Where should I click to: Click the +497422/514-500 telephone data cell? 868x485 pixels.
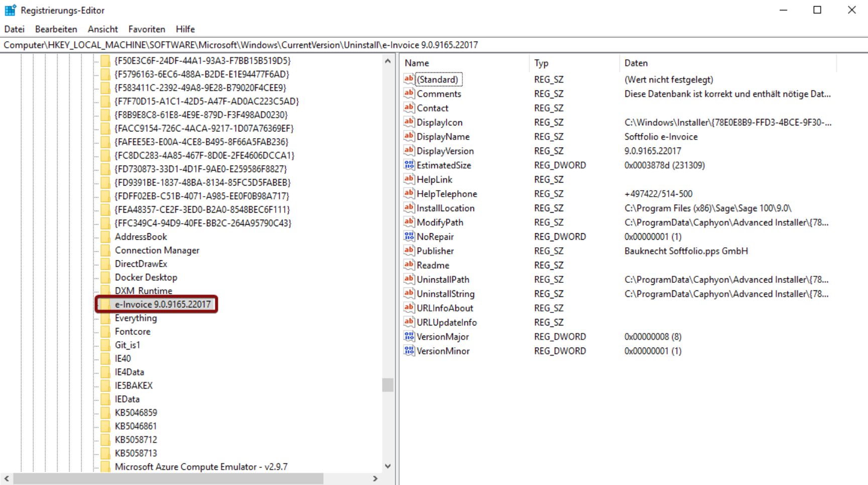(659, 194)
